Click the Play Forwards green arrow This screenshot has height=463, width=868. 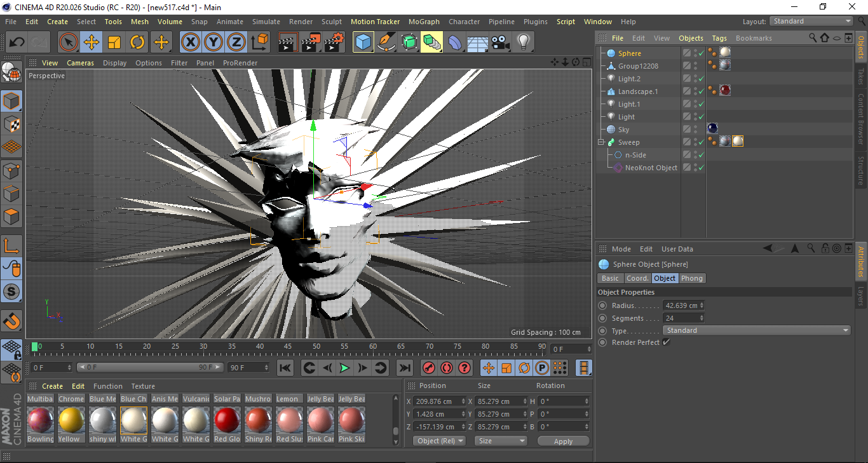pyautogui.click(x=344, y=368)
